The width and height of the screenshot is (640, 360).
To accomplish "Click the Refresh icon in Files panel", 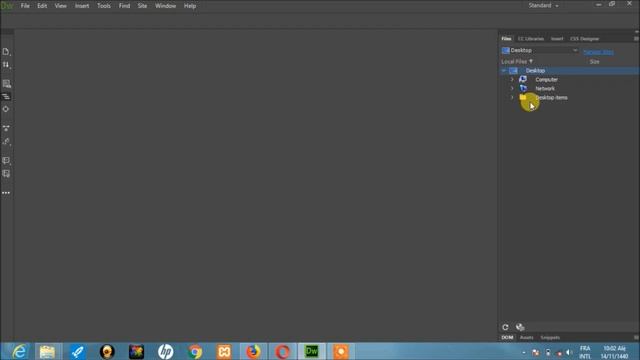I will tap(505, 327).
